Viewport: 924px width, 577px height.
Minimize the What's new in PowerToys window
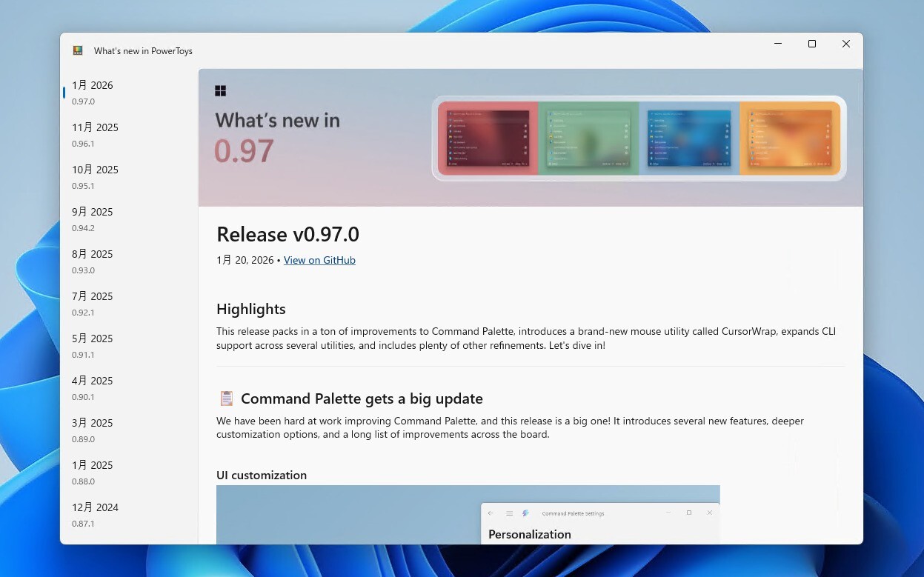(x=778, y=44)
